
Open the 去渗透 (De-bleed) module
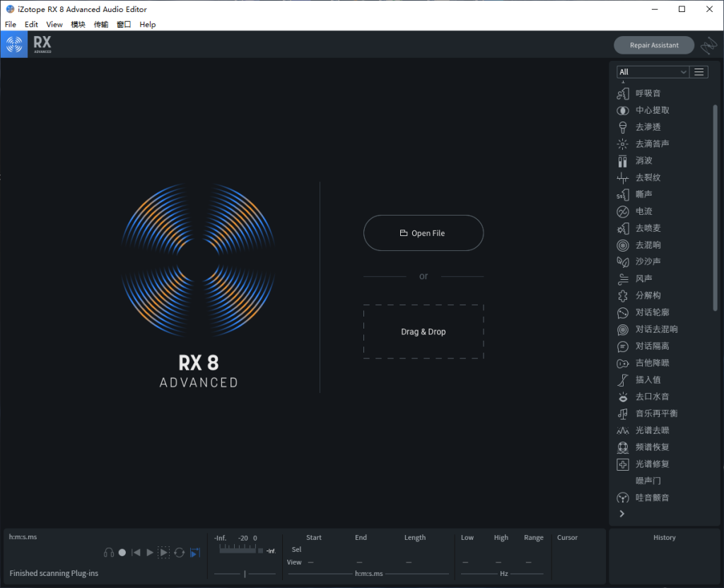pos(639,127)
